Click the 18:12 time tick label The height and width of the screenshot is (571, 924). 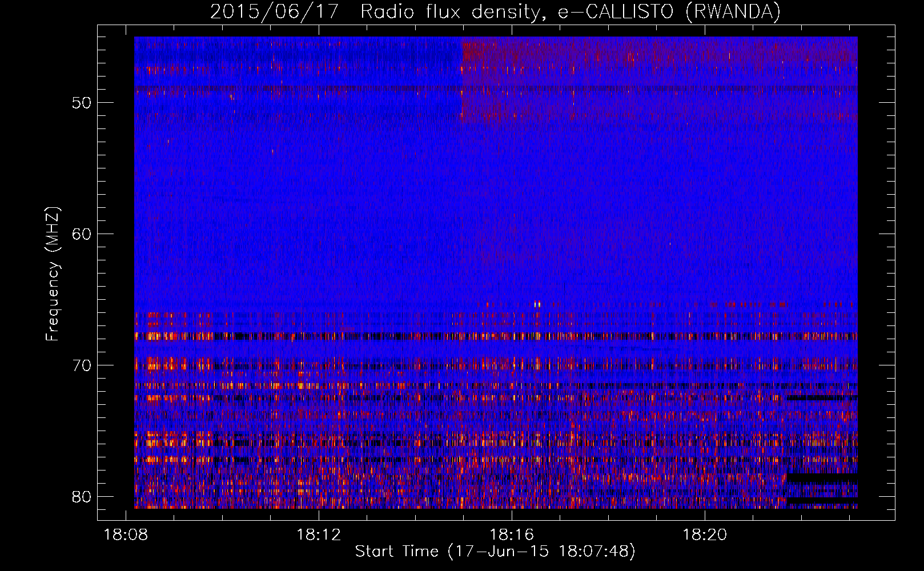coord(319,535)
